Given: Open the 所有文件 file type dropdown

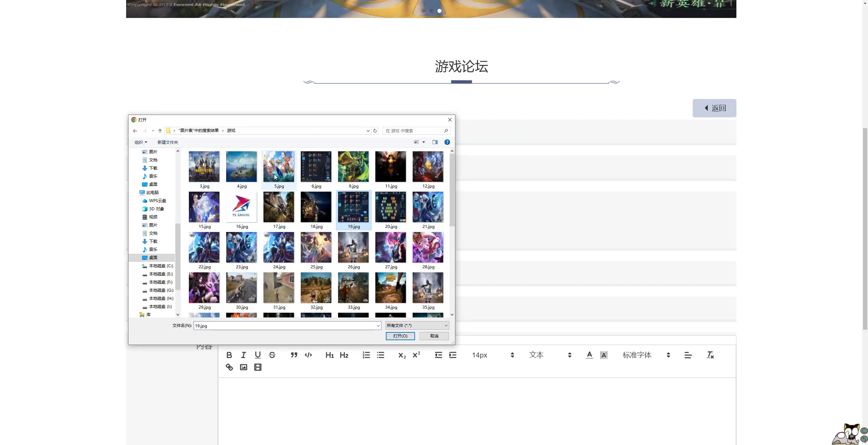Looking at the screenshot, I should click(417, 325).
